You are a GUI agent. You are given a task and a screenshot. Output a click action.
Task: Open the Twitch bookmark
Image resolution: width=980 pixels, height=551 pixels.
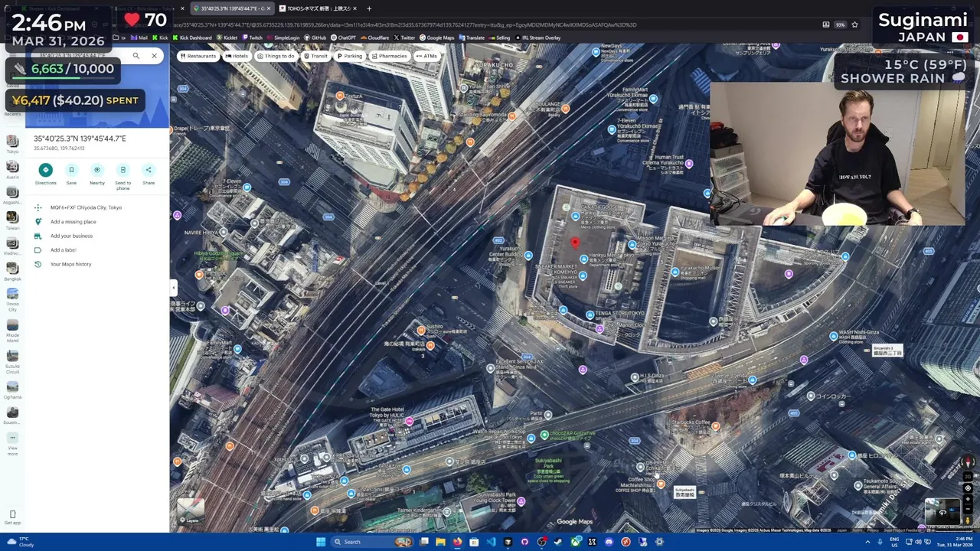click(x=253, y=37)
